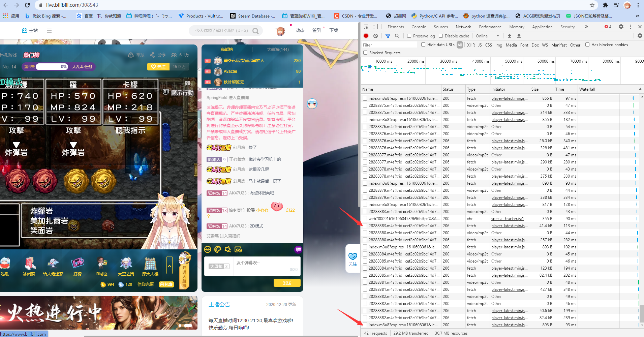Open DevTools three-dot customize menu

(631, 27)
